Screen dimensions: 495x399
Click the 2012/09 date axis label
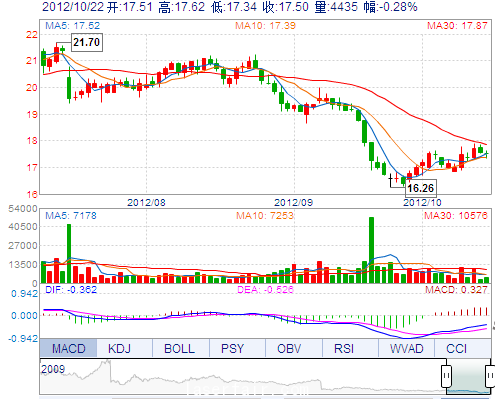(x=293, y=202)
